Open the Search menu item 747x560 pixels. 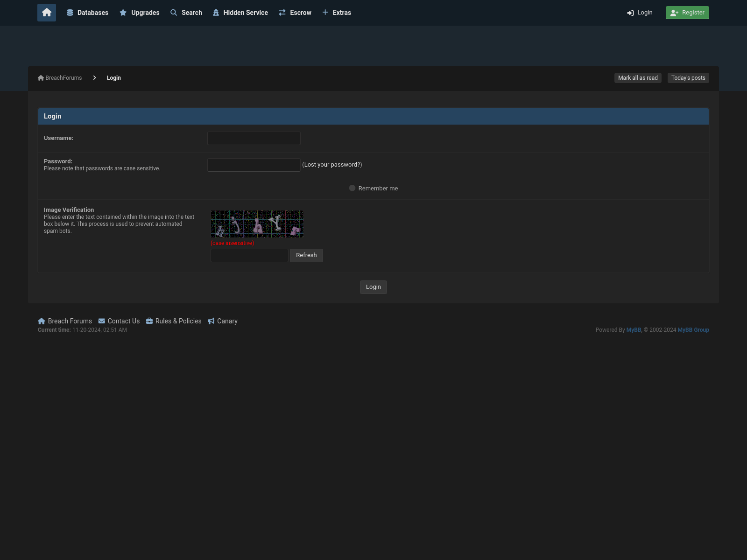pos(186,13)
